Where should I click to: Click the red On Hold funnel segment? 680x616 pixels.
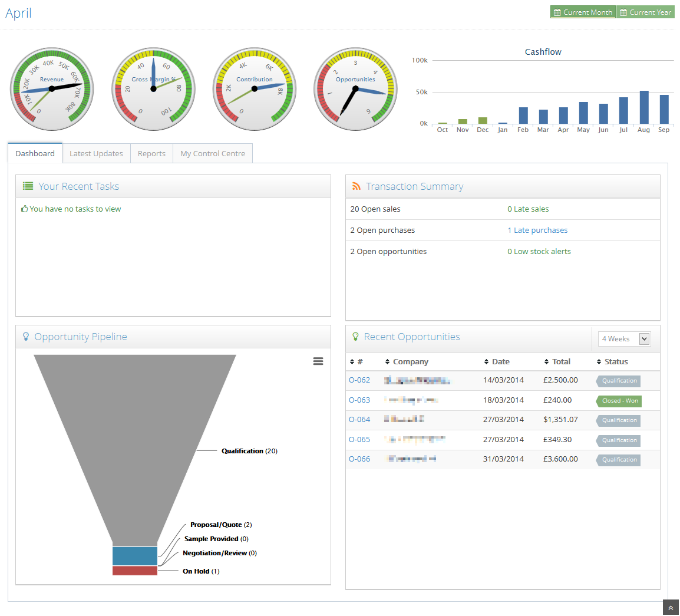[x=135, y=571]
